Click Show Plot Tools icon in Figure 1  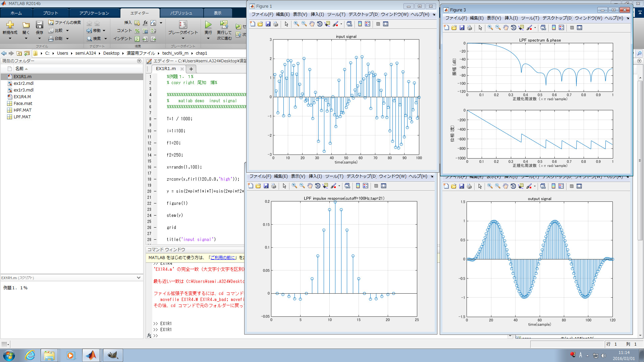click(x=386, y=24)
